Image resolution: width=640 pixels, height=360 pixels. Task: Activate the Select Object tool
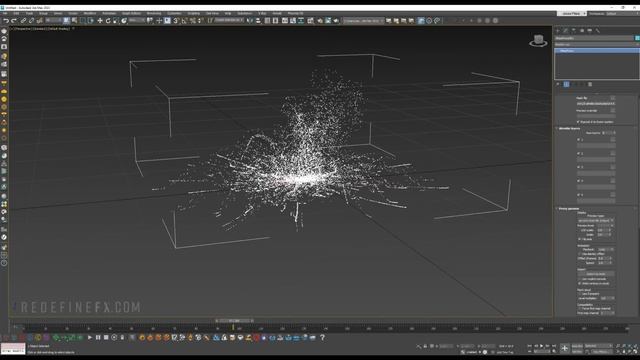click(x=67, y=20)
